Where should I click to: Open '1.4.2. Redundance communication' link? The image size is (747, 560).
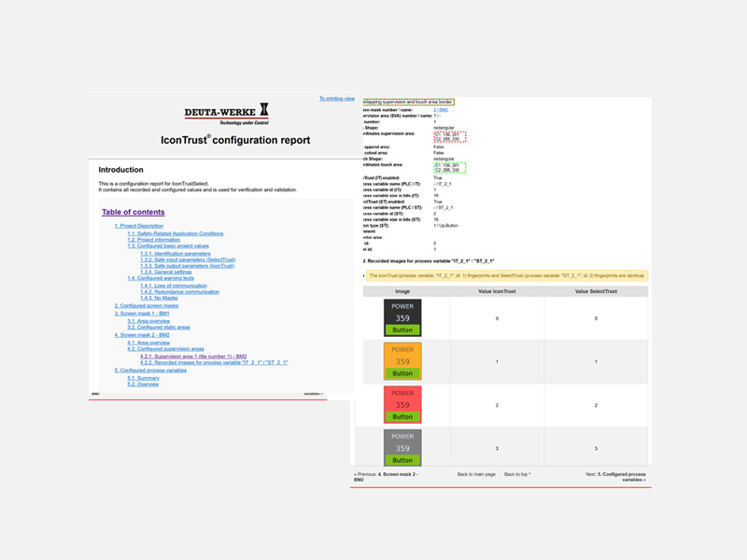pyautogui.click(x=179, y=292)
